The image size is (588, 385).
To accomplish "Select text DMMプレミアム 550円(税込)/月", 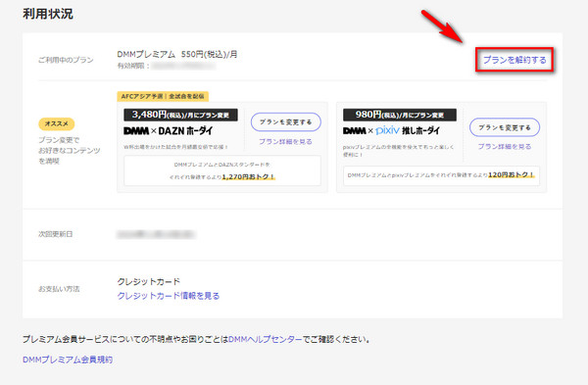I will (x=177, y=54).
